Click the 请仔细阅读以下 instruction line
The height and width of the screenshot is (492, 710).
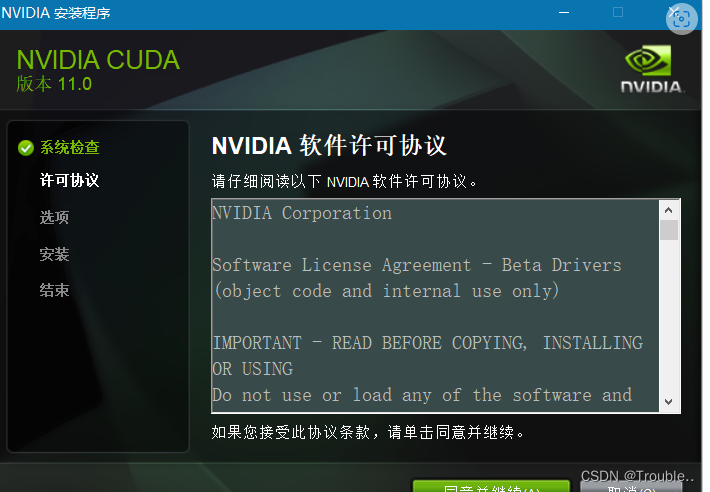344,182
